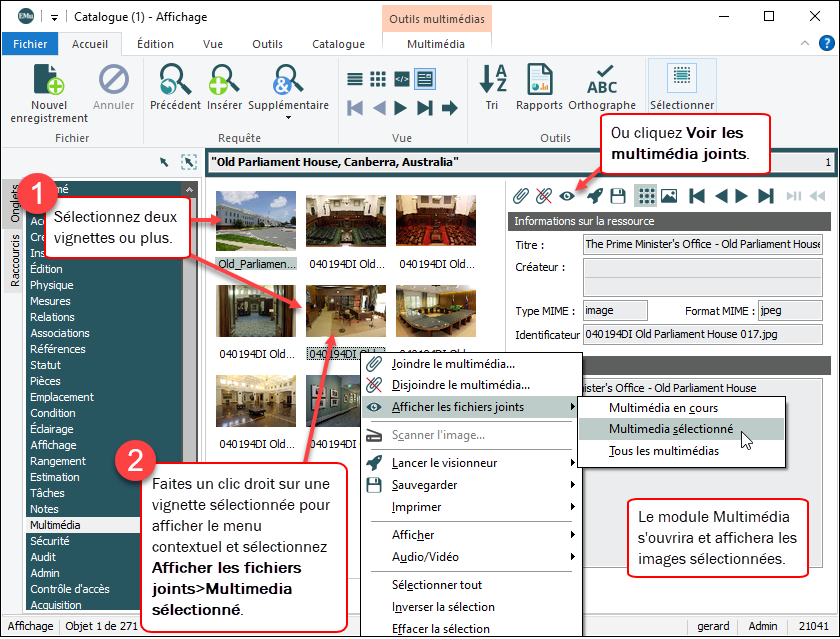
Task: Launch the viewer with the rocket icon
Action: 594,196
